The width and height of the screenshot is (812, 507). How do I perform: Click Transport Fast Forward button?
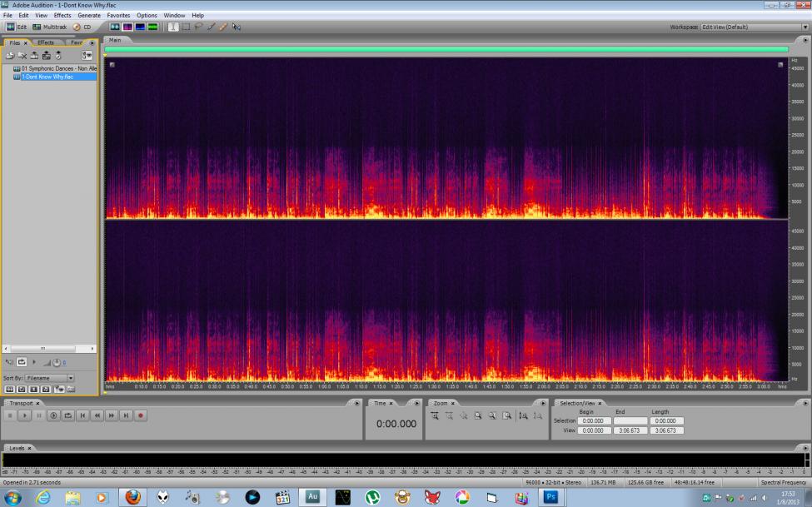click(x=112, y=415)
